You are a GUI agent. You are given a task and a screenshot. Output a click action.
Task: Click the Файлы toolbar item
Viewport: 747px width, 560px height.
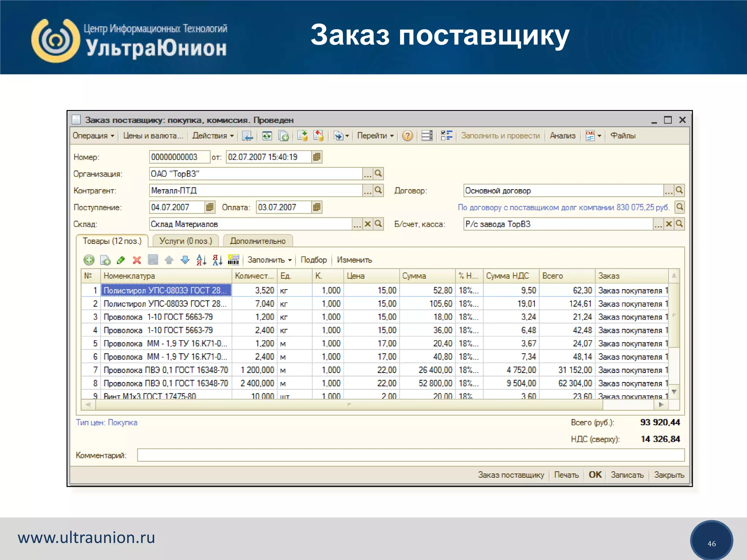pos(623,136)
